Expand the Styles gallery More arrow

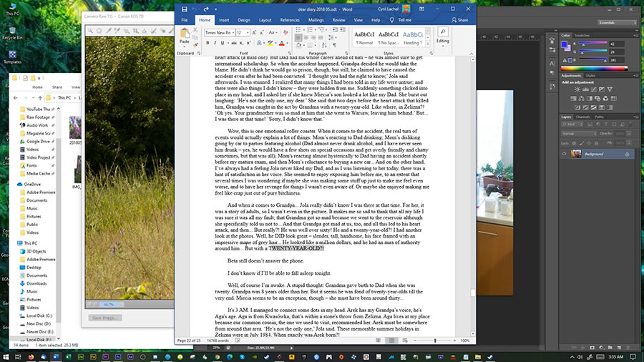click(x=428, y=44)
